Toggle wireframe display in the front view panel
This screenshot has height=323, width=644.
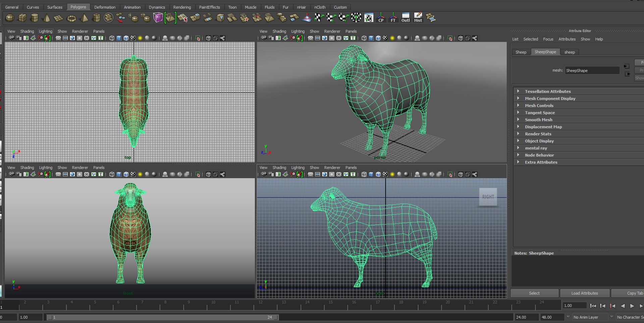coord(112,175)
